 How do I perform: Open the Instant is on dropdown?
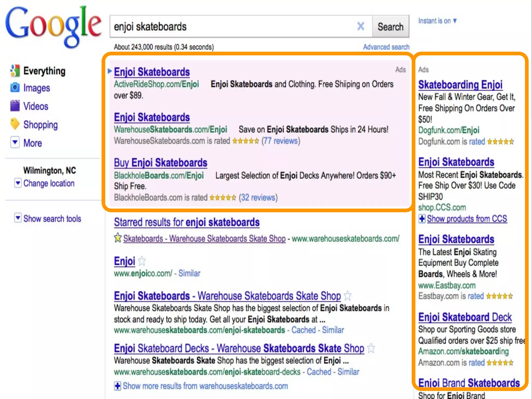pos(455,21)
